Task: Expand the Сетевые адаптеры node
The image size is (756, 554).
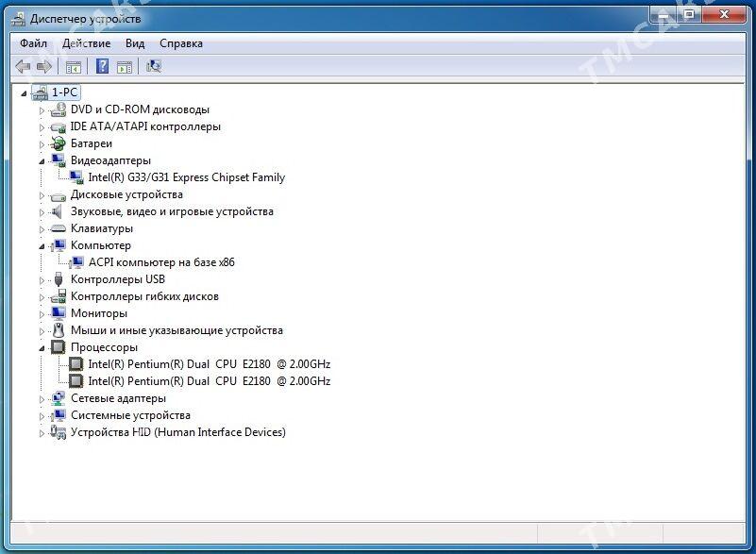Action: tap(42, 399)
